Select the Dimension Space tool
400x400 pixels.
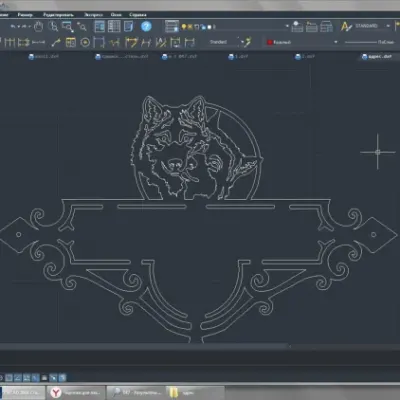[x=38, y=42]
